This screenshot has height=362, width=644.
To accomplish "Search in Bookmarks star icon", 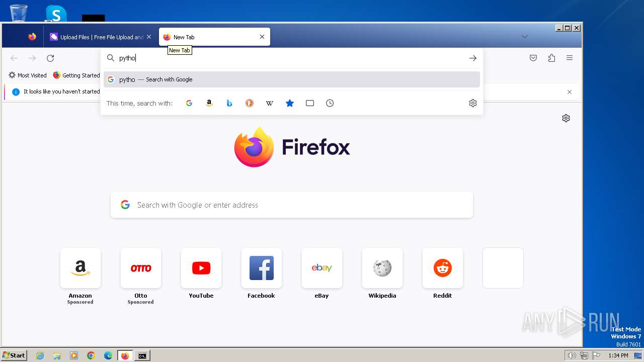I will (x=290, y=103).
